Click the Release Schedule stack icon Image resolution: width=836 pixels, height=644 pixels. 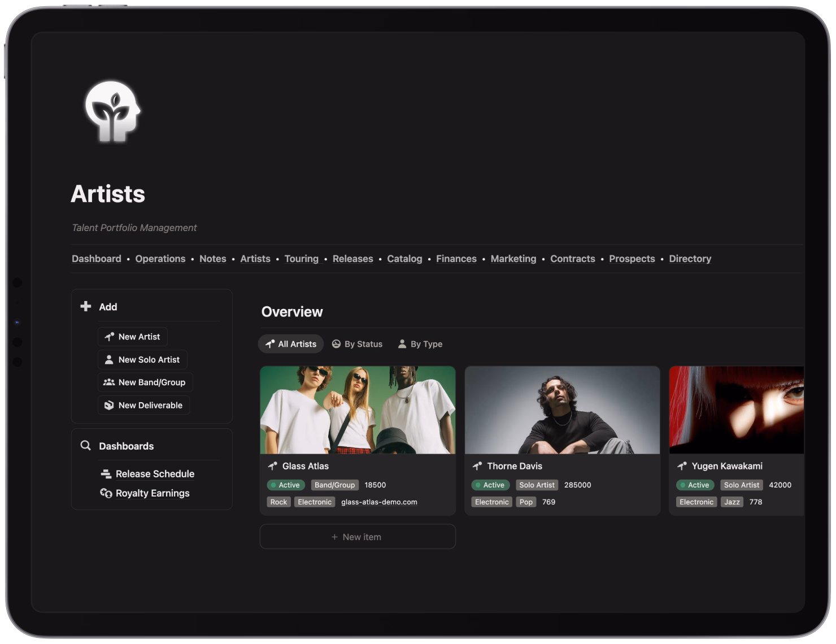106,474
